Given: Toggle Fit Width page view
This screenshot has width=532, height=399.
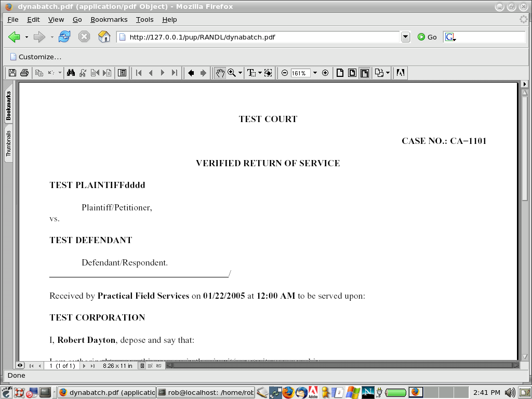Looking at the screenshot, I should coord(365,73).
